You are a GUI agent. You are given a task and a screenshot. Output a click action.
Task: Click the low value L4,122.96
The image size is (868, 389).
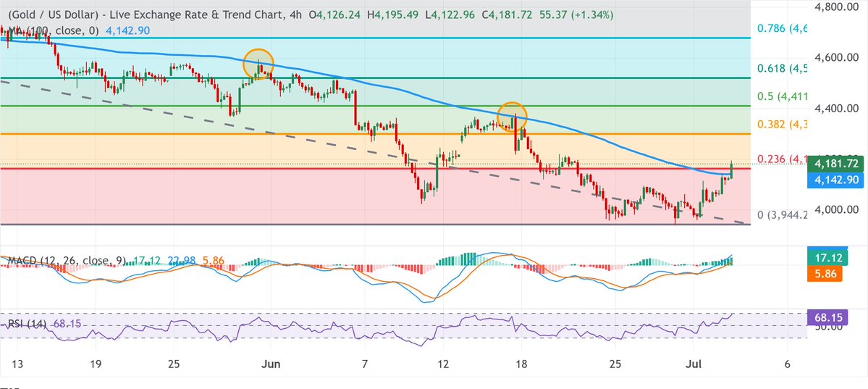450,15
